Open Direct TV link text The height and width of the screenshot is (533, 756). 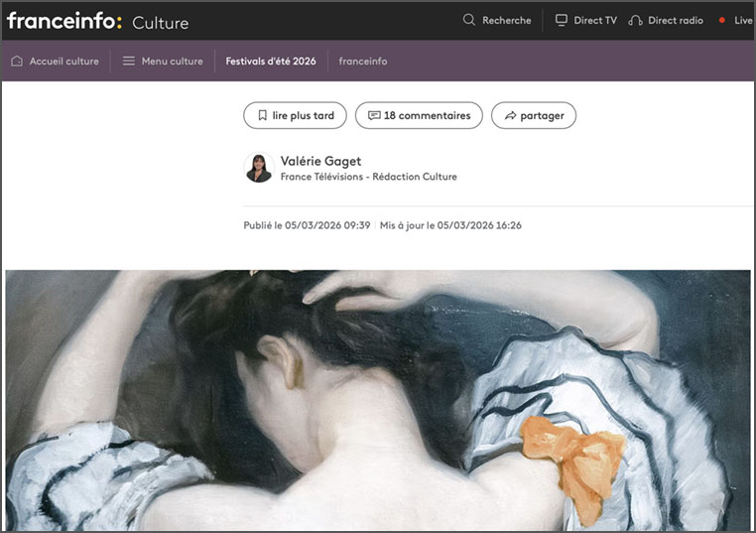(595, 20)
